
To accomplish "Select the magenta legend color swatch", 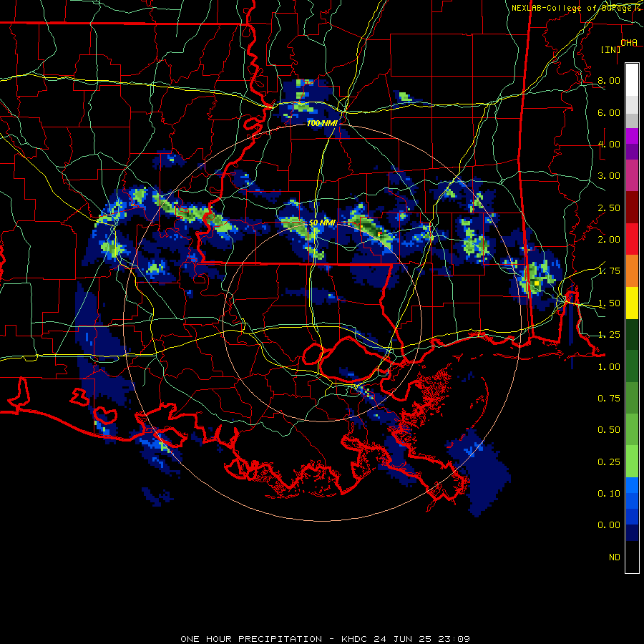I will point(632,136).
